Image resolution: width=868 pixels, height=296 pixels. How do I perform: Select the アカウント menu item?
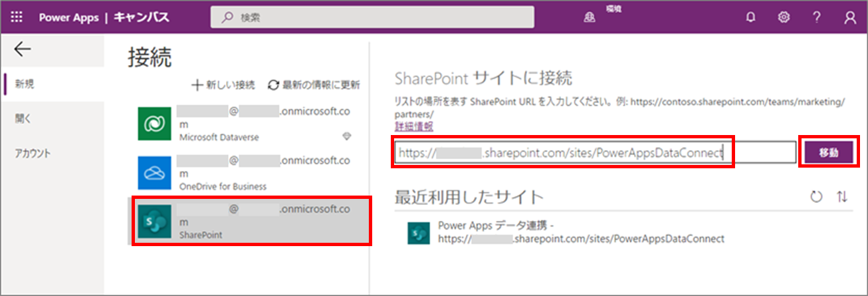53,153
